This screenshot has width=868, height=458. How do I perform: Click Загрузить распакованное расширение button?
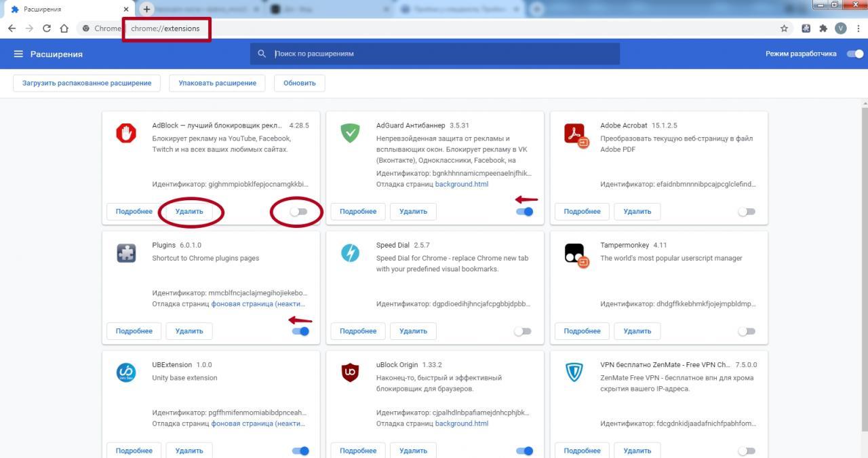[87, 83]
